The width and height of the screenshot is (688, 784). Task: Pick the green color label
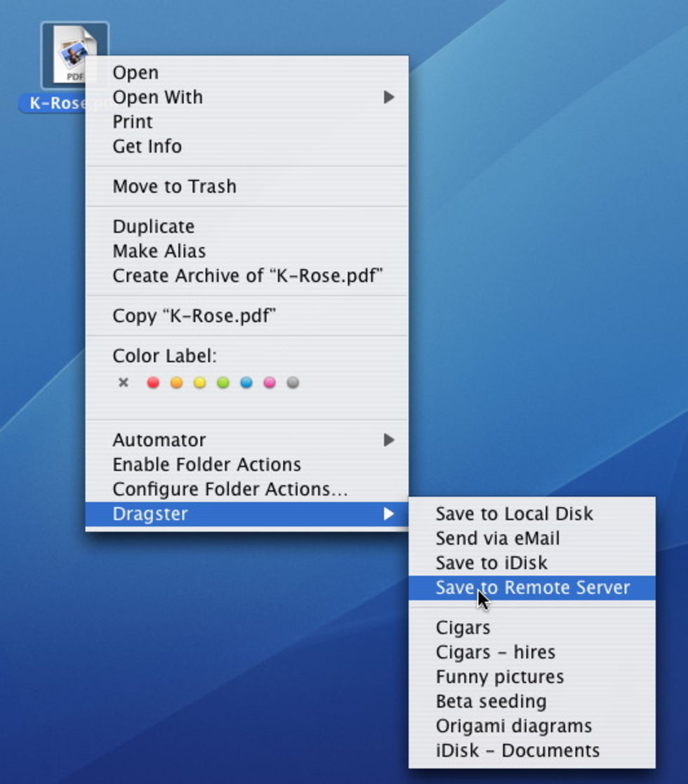coord(223,383)
